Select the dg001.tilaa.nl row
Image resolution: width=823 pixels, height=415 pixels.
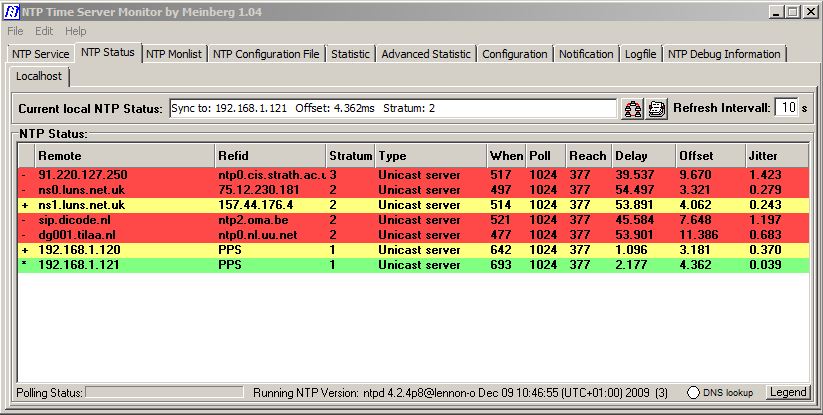click(414, 235)
